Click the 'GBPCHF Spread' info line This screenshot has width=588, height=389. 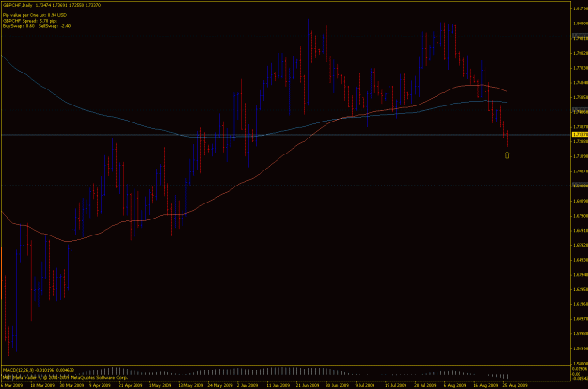tap(30, 21)
